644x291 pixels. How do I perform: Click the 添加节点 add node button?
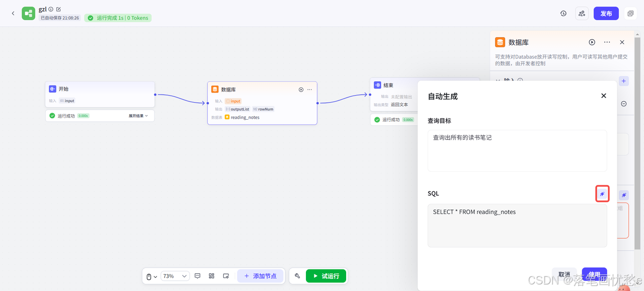point(260,276)
